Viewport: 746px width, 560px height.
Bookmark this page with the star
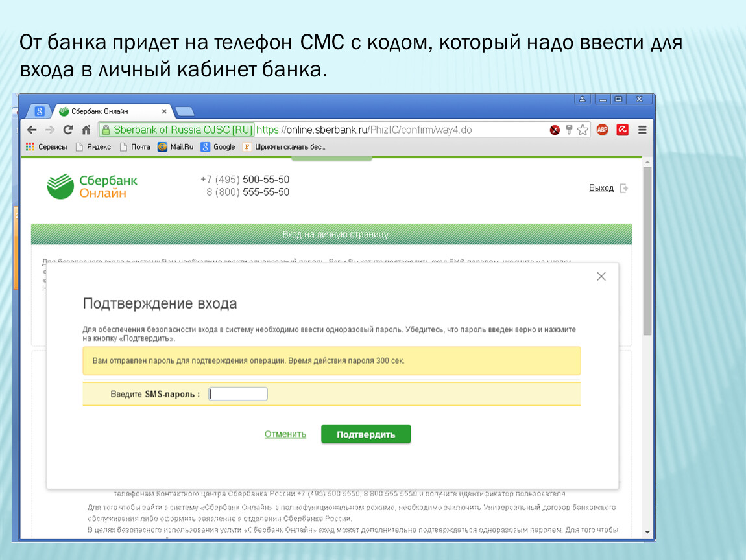click(583, 130)
